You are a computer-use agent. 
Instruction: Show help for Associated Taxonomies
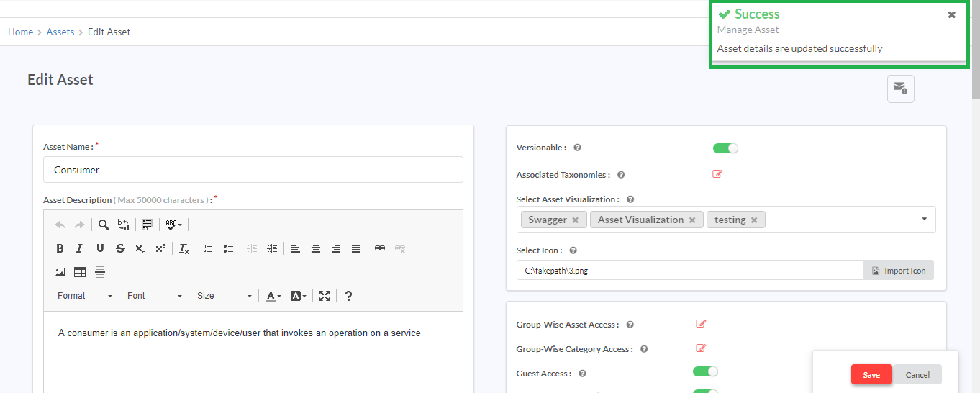[621, 175]
